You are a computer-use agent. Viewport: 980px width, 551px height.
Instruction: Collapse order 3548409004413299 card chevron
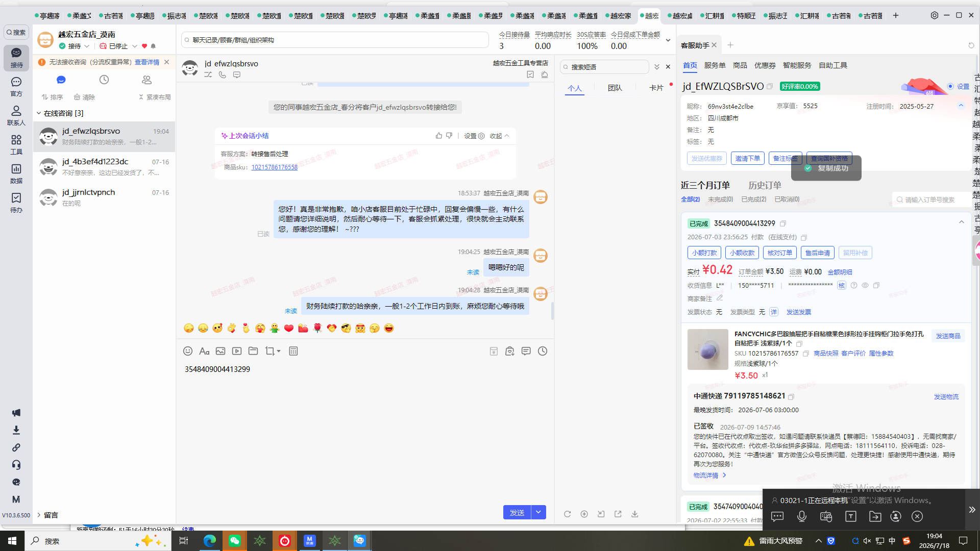(962, 222)
